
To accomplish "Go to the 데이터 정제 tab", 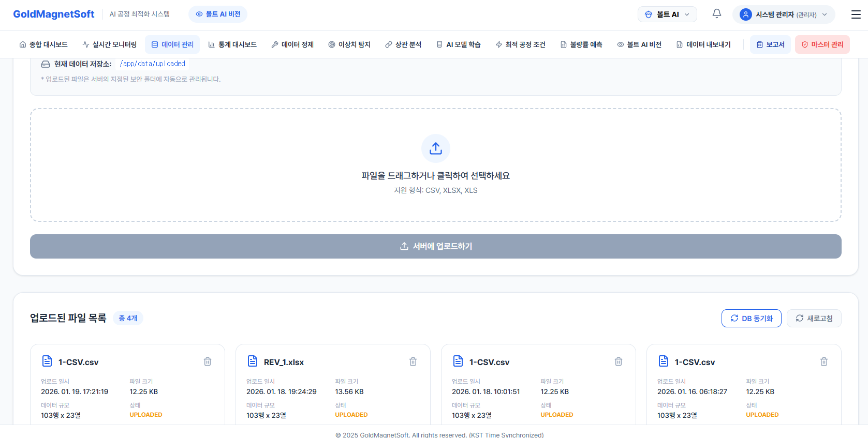I will coord(292,44).
